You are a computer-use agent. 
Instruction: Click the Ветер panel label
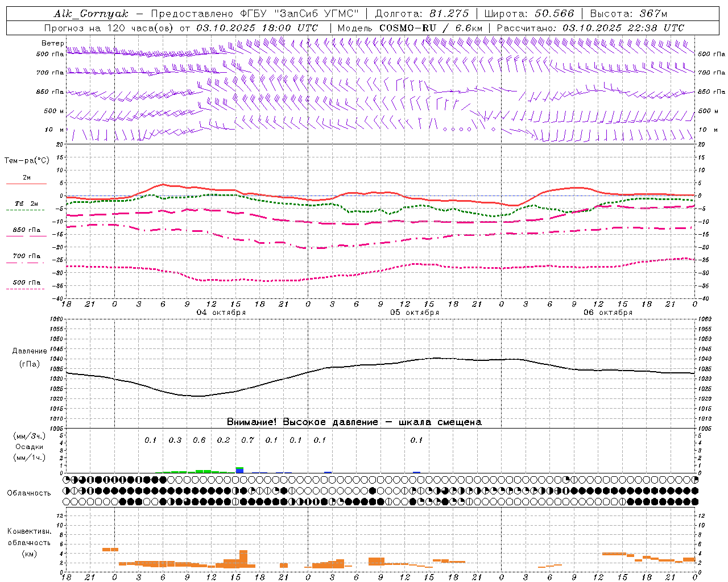(x=52, y=43)
